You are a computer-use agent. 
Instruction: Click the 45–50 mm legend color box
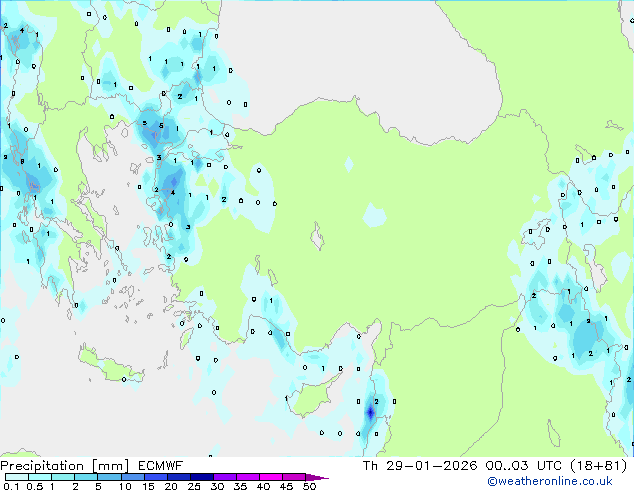coord(294,477)
